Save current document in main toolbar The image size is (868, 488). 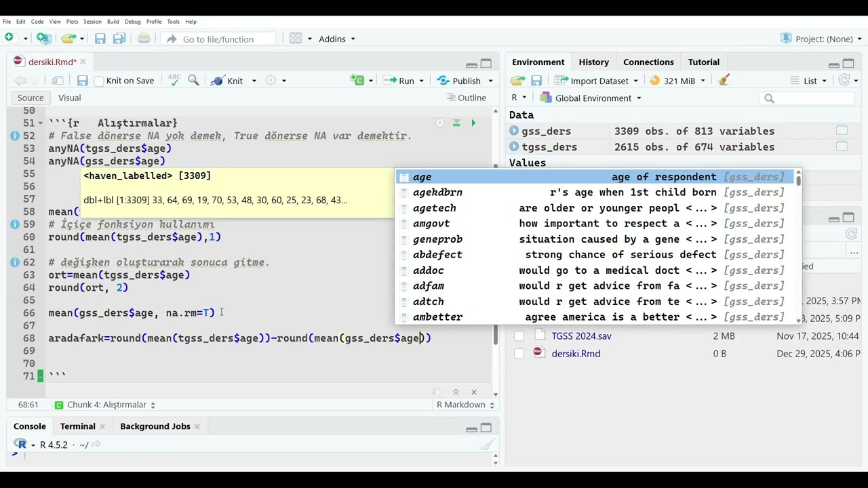click(100, 39)
